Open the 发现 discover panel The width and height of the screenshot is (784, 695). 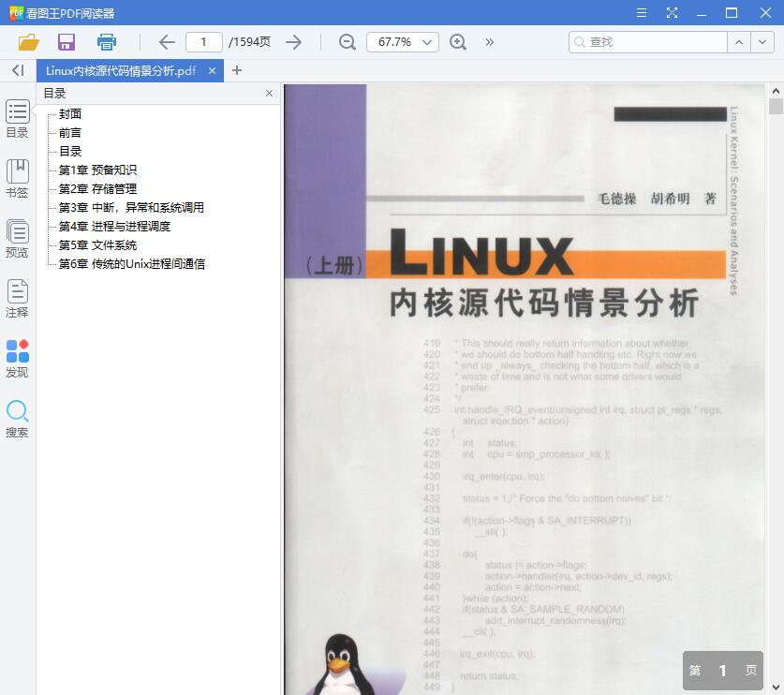point(18,359)
